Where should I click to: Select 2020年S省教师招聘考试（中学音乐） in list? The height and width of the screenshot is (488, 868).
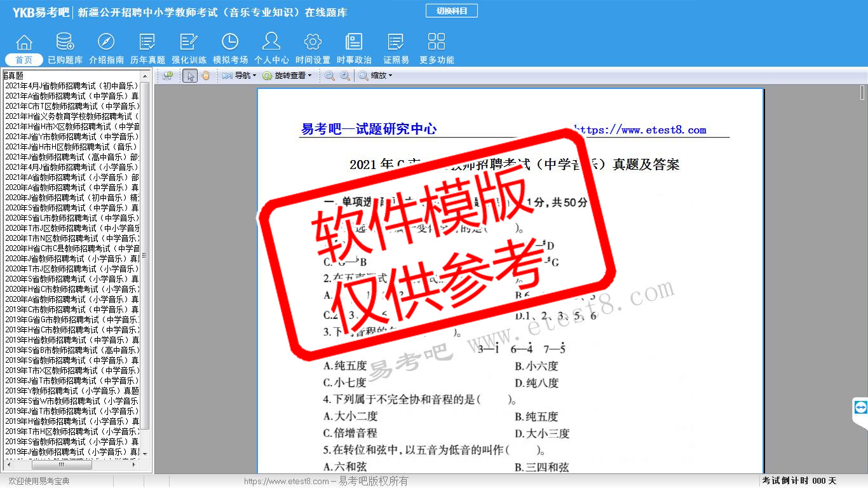click(72, 208)
